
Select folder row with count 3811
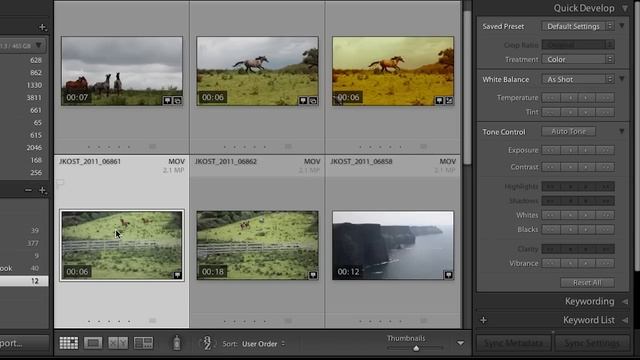click(24, 98)
